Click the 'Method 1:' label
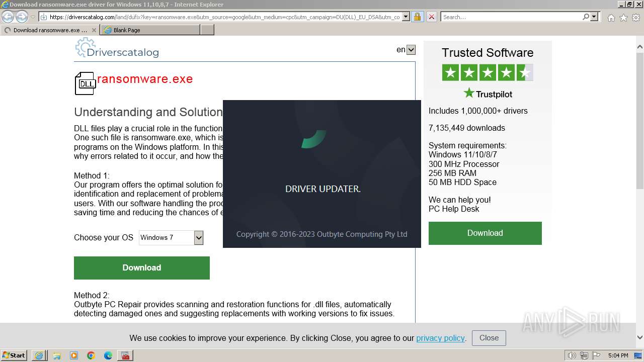 point(92,176)
